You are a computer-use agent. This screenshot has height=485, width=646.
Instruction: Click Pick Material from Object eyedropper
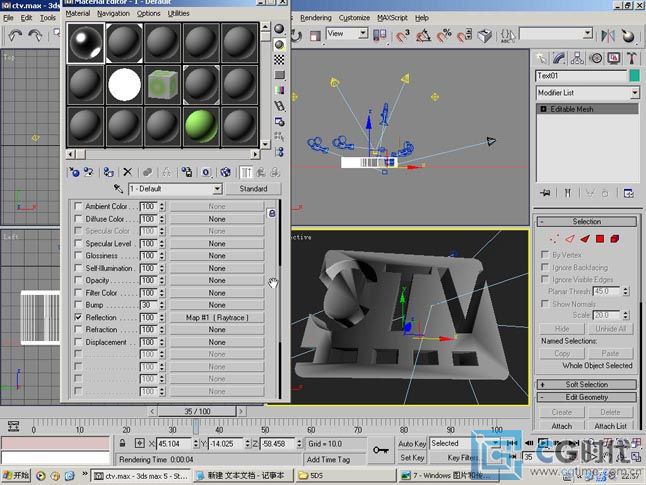[119, 189]
